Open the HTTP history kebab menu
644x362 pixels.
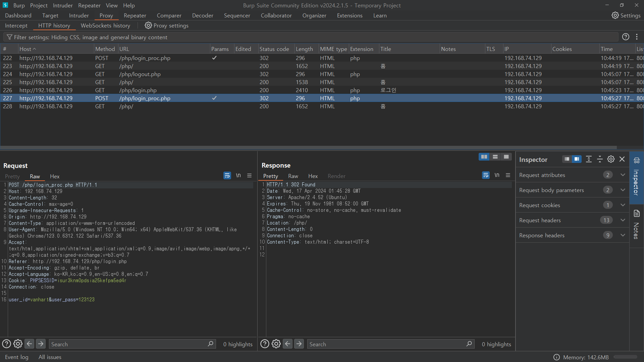click(x=637, y=37)
